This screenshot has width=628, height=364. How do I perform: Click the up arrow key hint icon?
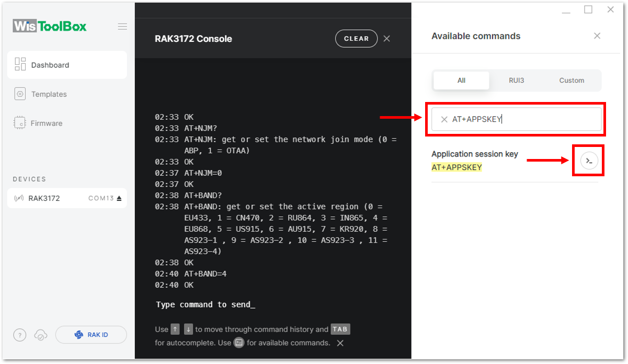(x=175, y=329)
